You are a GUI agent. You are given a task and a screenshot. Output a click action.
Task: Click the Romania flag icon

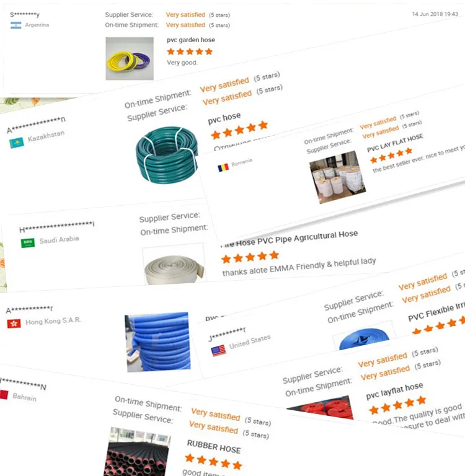[223, 167]
